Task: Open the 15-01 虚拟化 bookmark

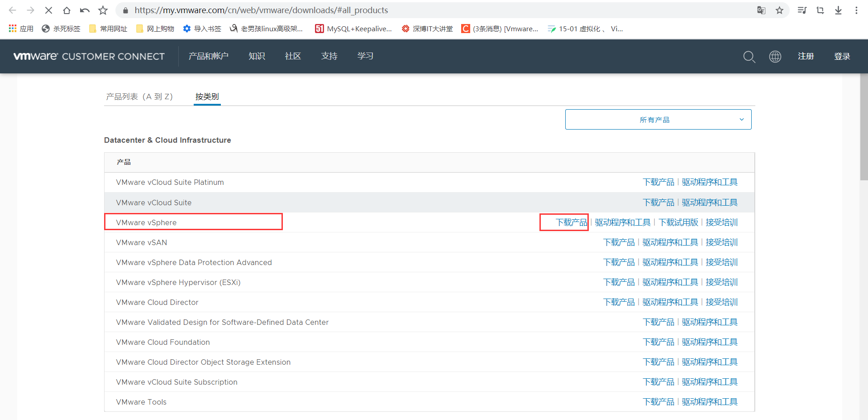Action: point(585,29)
